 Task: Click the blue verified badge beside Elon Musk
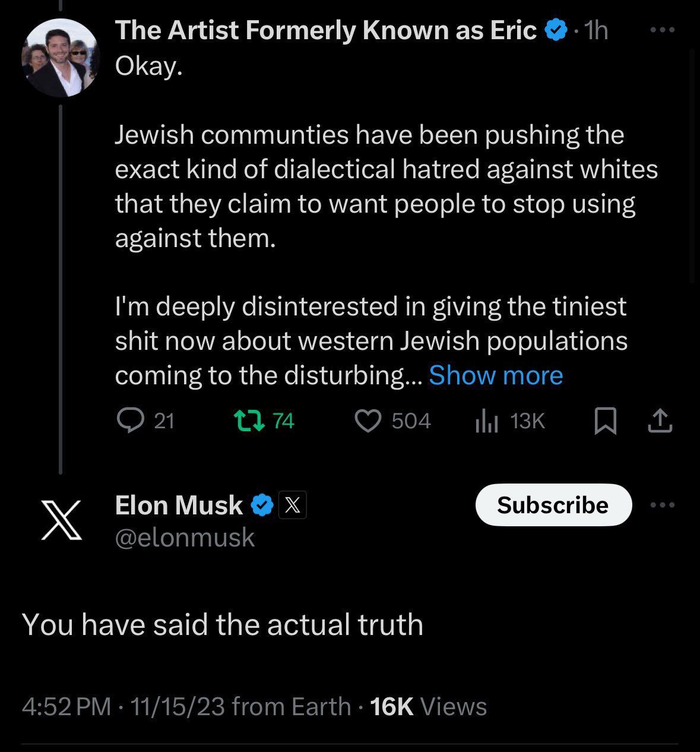262,505
